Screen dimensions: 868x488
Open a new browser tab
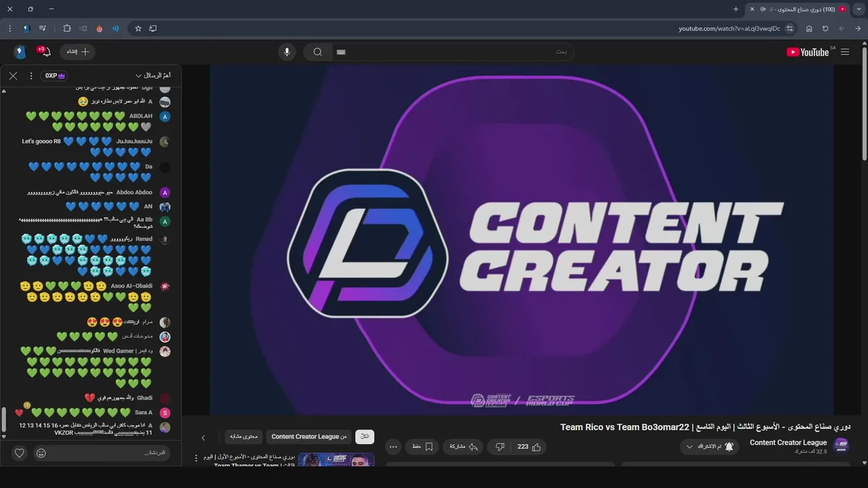(736, 9)
